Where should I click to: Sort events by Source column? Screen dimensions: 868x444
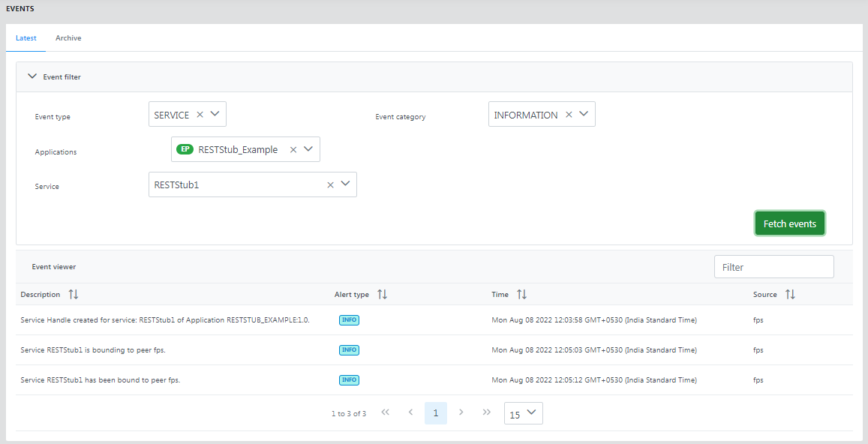click(790, 295)
